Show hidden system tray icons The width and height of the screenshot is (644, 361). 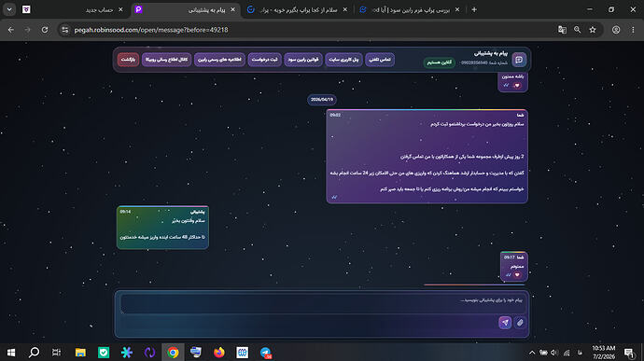coord(532,353)
